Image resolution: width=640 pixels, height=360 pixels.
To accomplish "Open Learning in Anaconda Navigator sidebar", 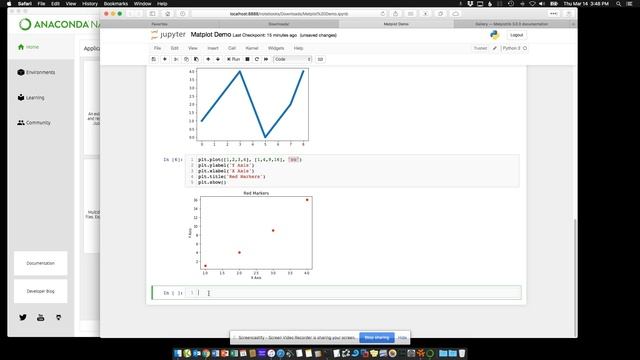I will 31,98.
